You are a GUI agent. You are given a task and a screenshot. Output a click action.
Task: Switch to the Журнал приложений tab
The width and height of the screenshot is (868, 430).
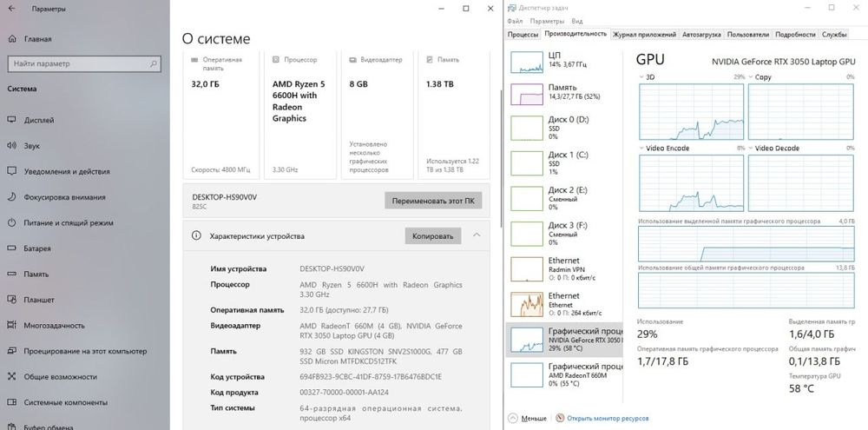(x=644, y=35)
